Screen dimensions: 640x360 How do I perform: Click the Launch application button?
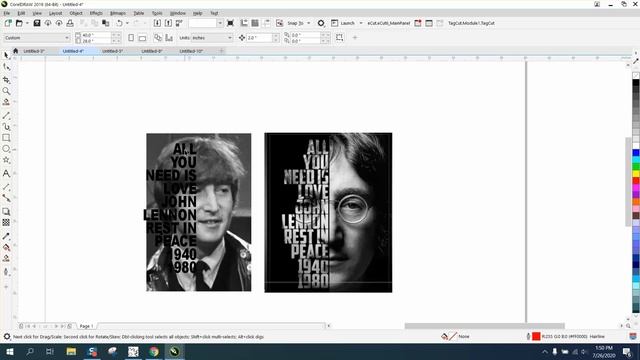343,23
